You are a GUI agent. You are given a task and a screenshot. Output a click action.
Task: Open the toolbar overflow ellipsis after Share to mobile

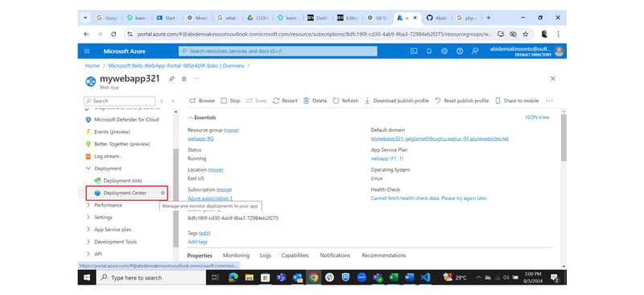(550, 101)
